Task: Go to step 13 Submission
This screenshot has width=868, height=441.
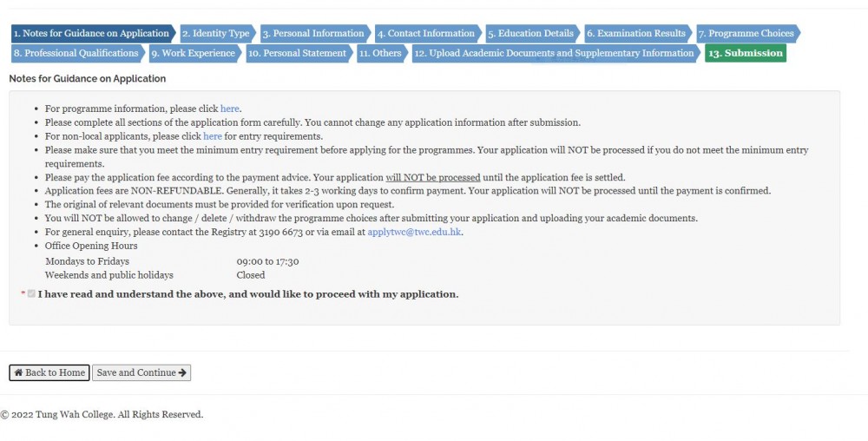Action: [x=745, y=53]
